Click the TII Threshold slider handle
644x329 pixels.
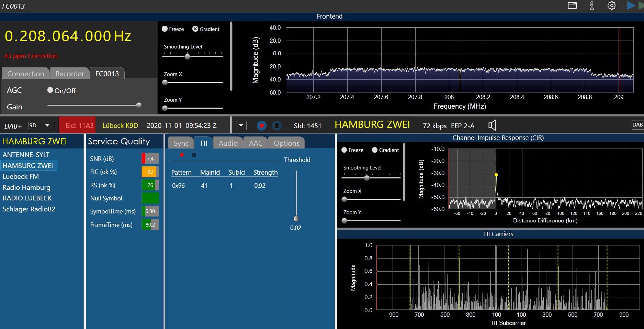(296, 218)
